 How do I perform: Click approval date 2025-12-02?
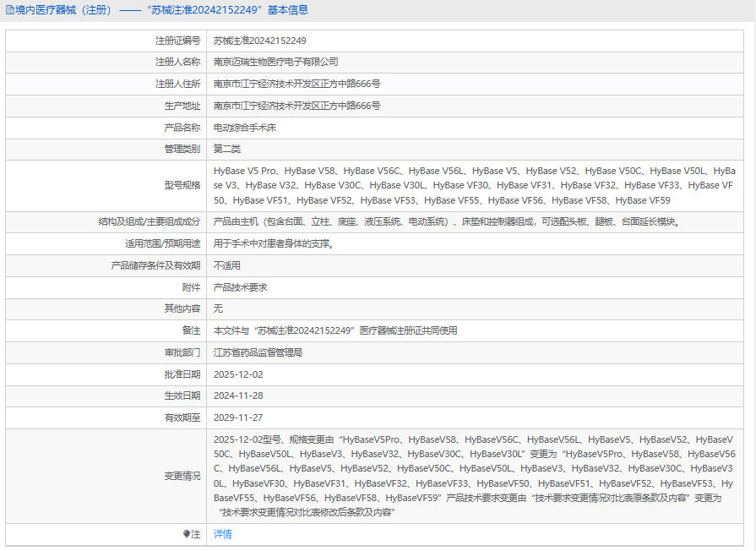238,374
